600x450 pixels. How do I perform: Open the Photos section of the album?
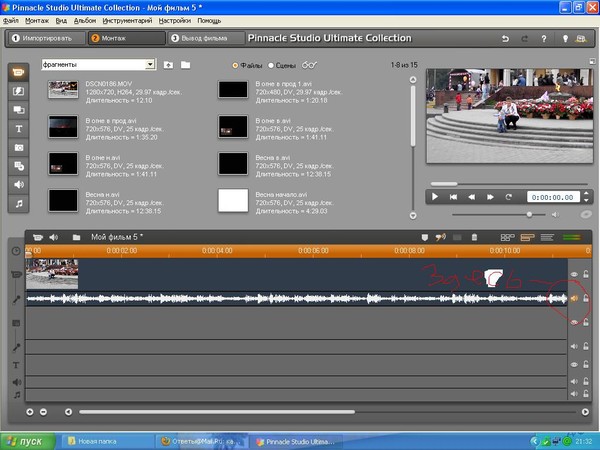[18, 147]
